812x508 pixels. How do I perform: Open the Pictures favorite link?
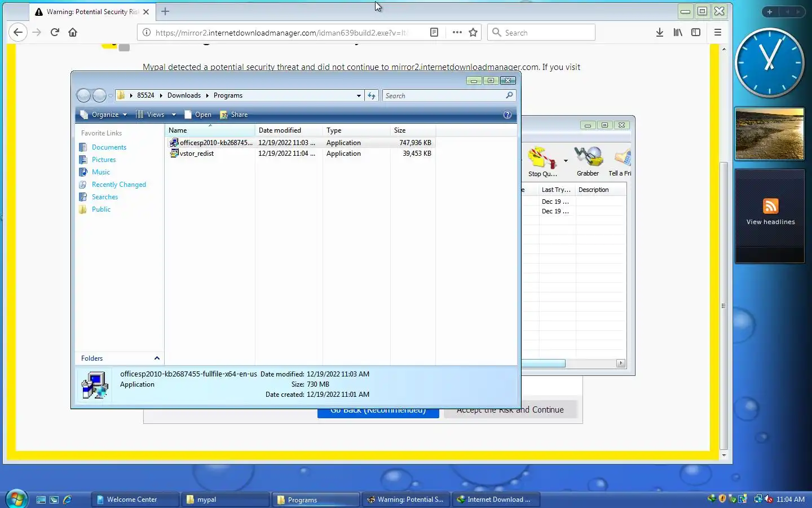coord(104,160)
